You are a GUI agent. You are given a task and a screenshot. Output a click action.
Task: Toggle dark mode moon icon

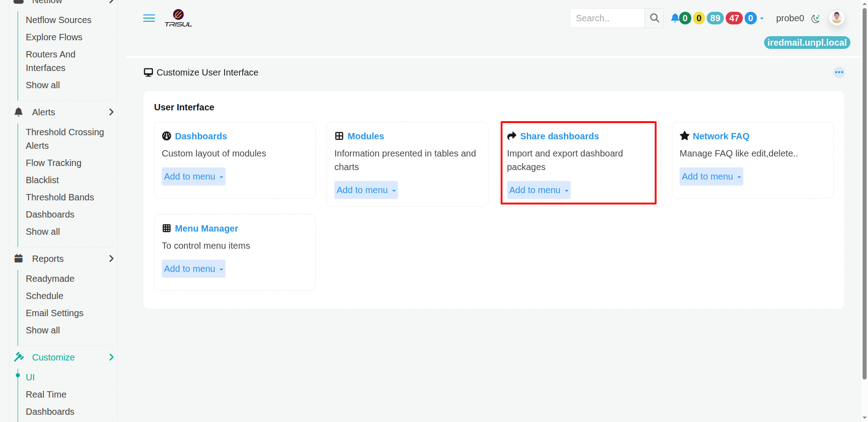tap(816, 19)
